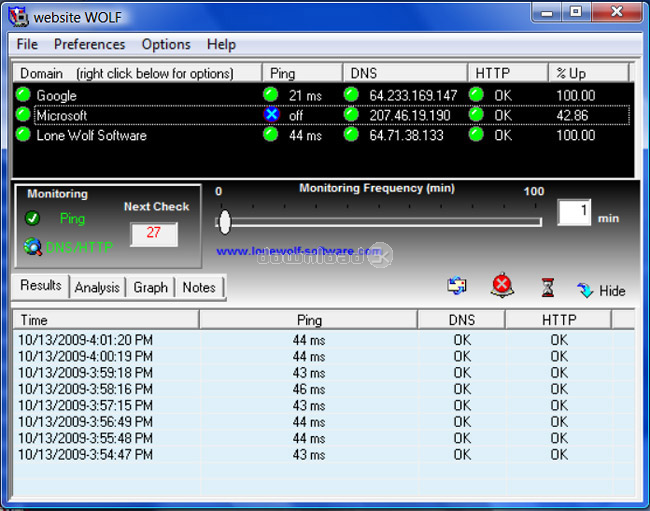
Task: Select the result row 10/13/2009-4:00:19 PM
Action: point(323,356)
